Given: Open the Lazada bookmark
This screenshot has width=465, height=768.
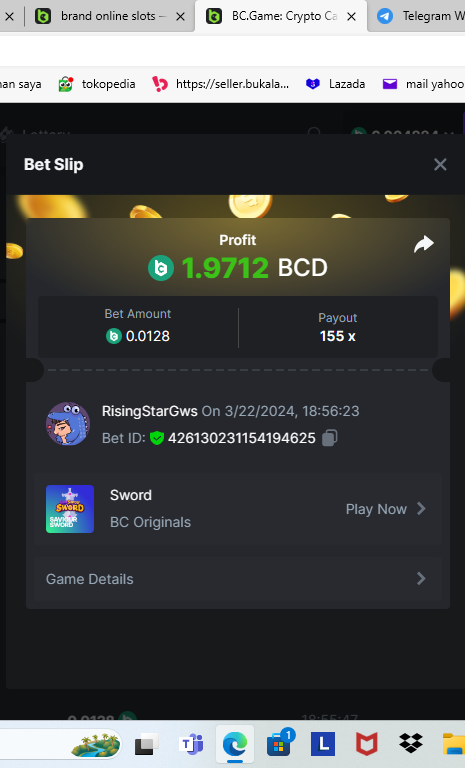Looking at the screenshot, I should click(336, 84).
